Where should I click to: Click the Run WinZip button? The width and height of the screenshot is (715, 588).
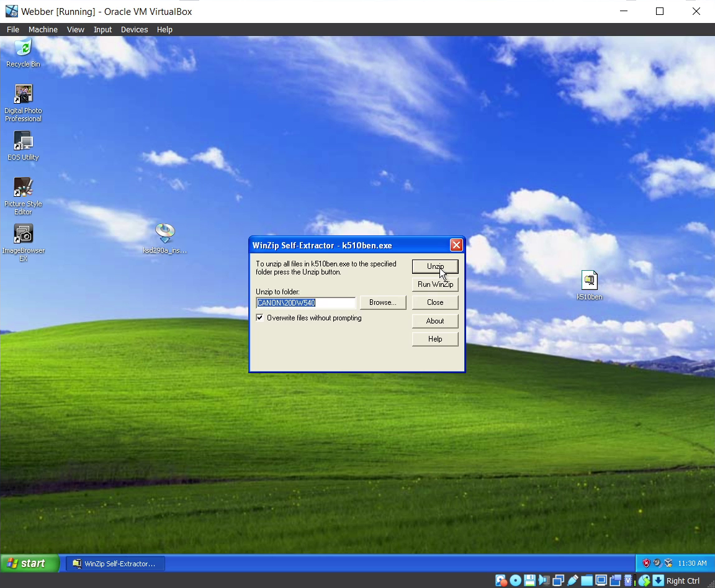[435, 284]
